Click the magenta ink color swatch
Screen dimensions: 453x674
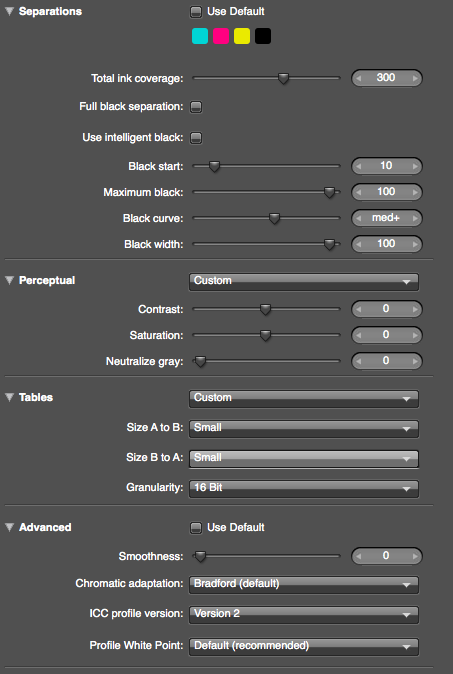pos(221,37)
